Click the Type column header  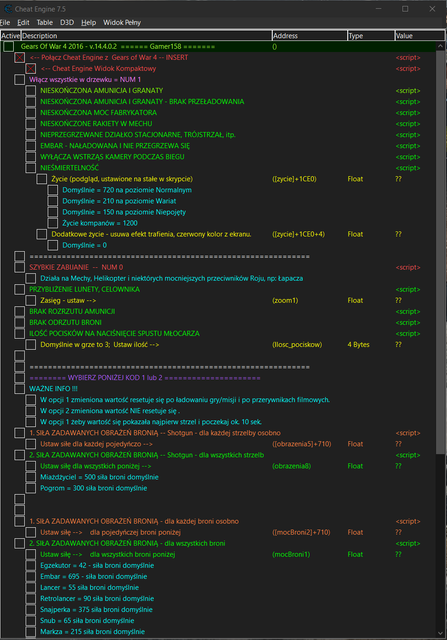(371, 36)
